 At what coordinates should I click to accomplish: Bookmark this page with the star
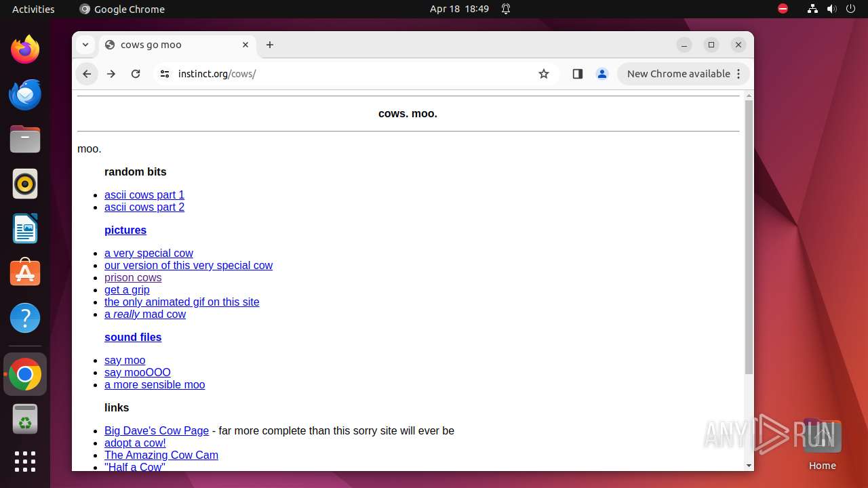coord(544,74)
